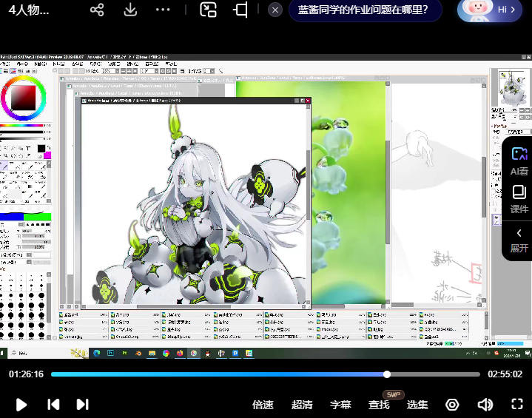Open the 超清 video quality menu

(302, 405)
